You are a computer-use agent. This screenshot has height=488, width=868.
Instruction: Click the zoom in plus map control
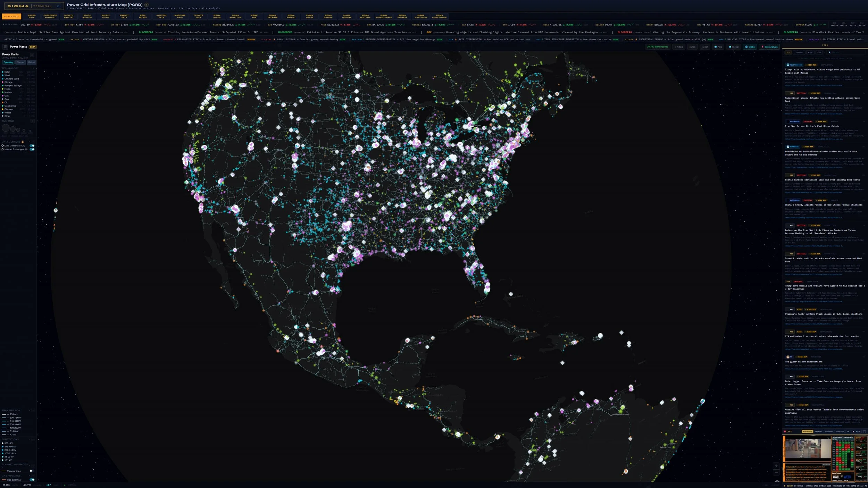(776, 466)
